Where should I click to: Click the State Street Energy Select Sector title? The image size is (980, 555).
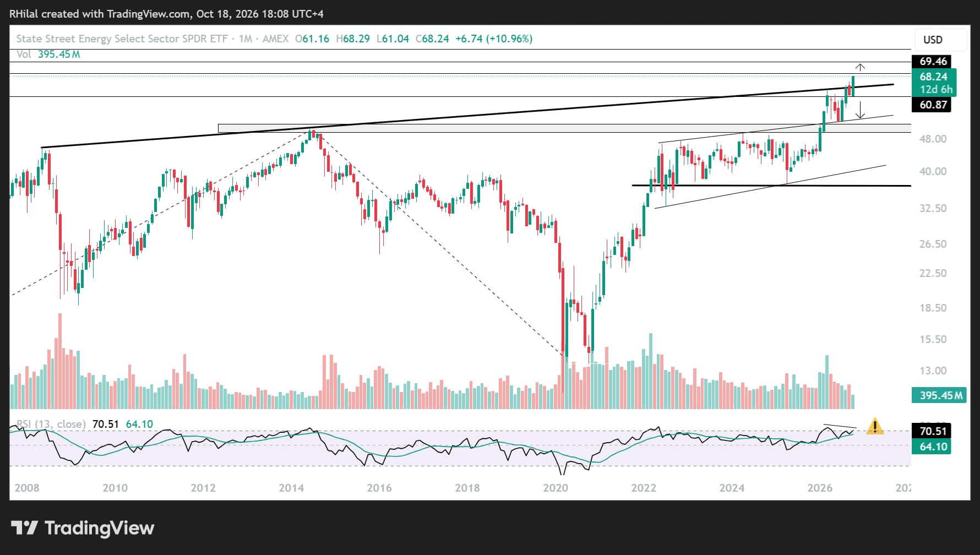(122, 39)
